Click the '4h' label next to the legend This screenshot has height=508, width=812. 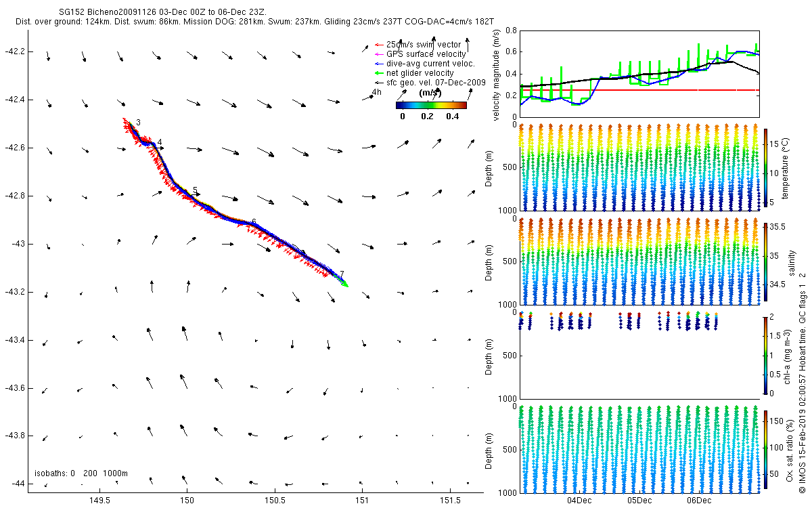click(x=377, y=92)
